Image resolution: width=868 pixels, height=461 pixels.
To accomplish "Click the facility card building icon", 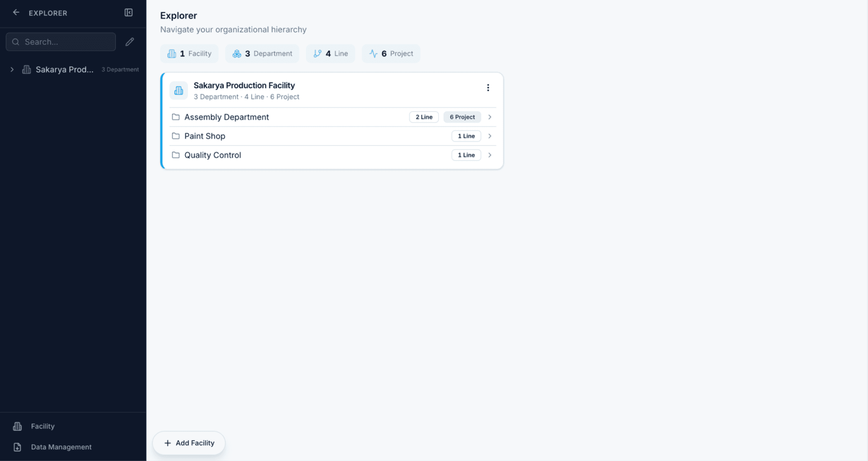I will click(179, 91).
